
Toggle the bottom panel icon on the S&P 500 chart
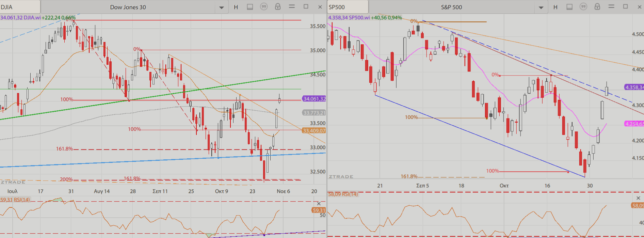pyautogui.click(x=569, y=7)
